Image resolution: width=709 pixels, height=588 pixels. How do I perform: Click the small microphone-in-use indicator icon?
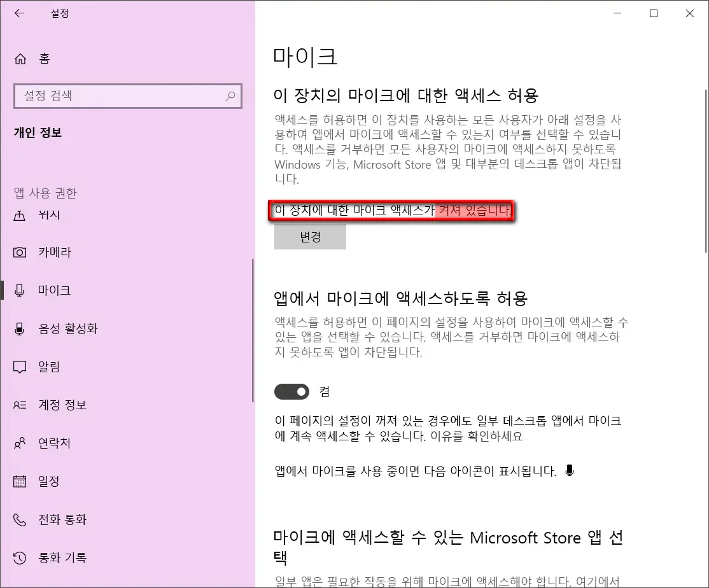click(x=569, y=470)
